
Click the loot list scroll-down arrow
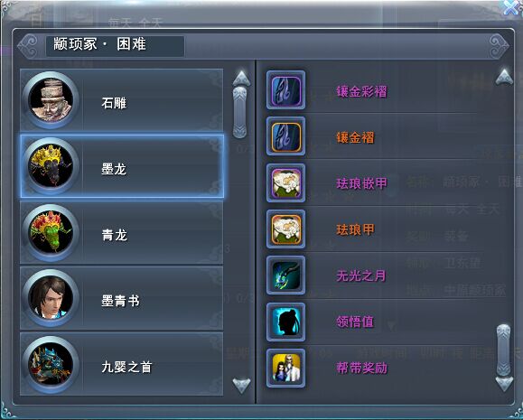click(504, 384)
